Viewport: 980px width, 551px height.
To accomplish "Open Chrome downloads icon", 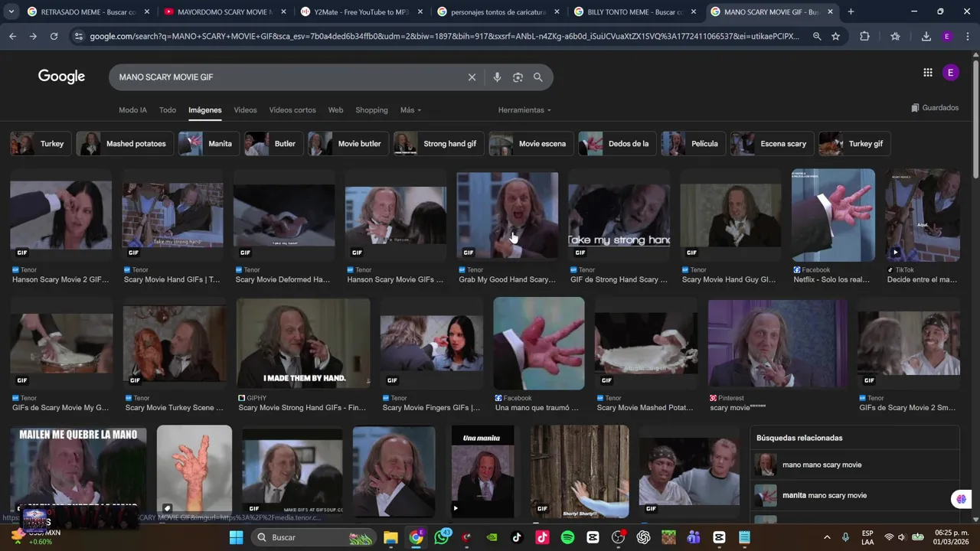I will 926,36.
